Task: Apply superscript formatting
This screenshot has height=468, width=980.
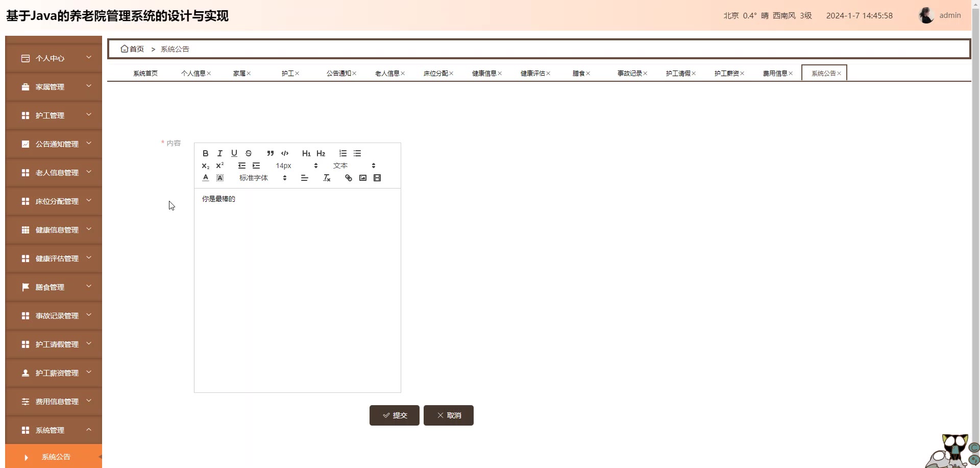Action: click(219, 166)
